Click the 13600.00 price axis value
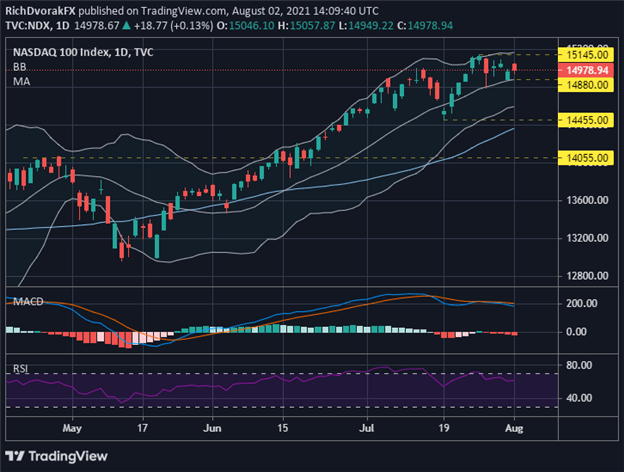This screenshot has height=472, width=624. [587, 200]
